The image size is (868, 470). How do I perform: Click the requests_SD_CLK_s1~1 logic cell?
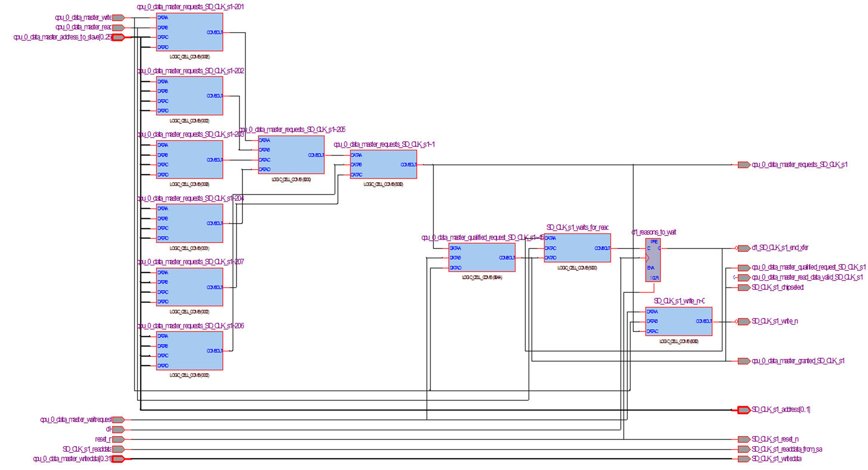coord(383,164)
